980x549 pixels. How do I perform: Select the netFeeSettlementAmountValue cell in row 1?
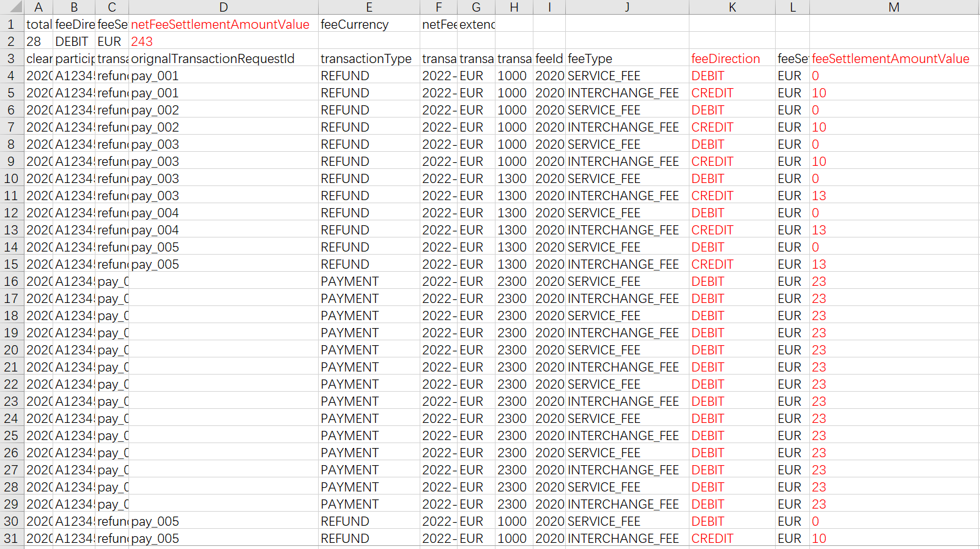220,24
